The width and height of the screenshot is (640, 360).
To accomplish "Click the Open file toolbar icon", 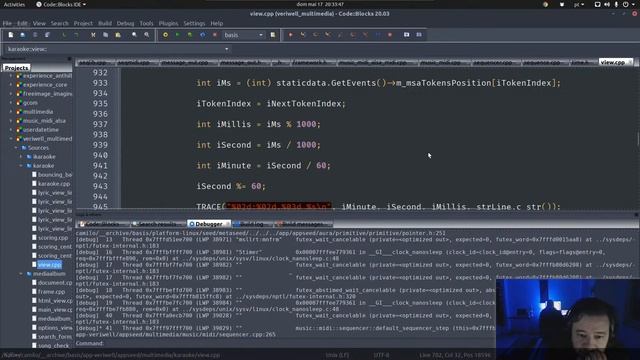I will [x=23, y=35].
